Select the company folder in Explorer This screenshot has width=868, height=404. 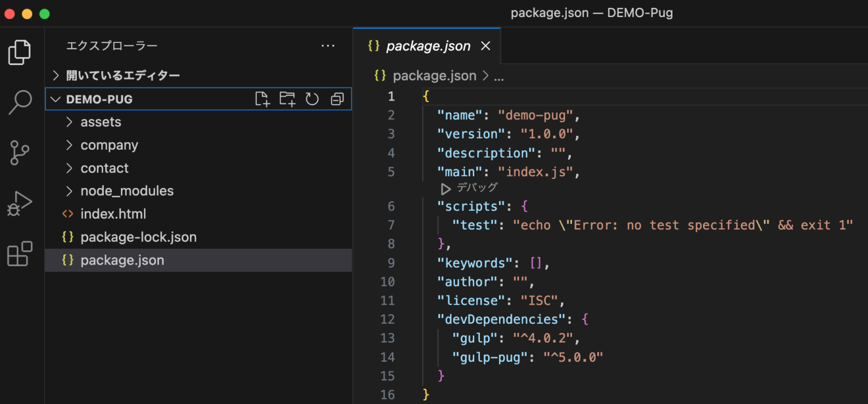tap(110, 145)
